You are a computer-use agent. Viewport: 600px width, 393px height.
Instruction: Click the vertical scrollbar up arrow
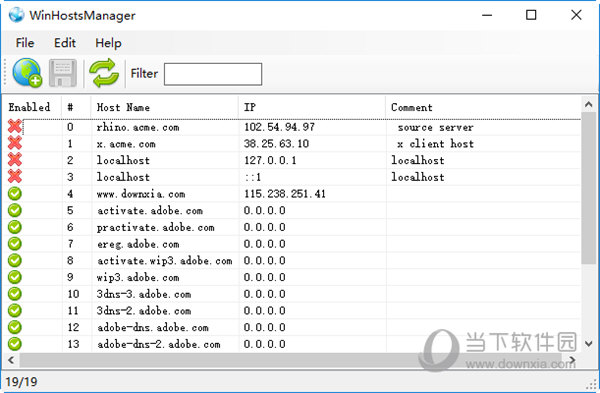(589, 104)
